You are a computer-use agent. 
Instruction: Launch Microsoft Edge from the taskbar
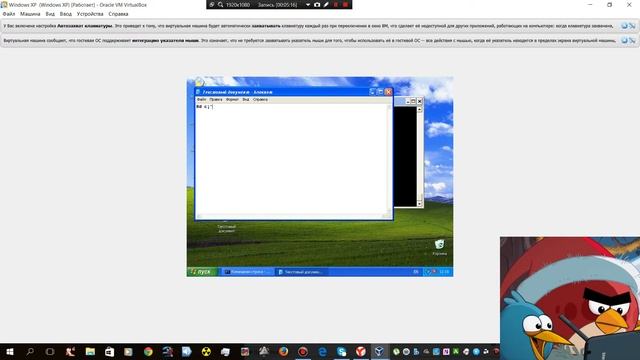click(322, 351)
